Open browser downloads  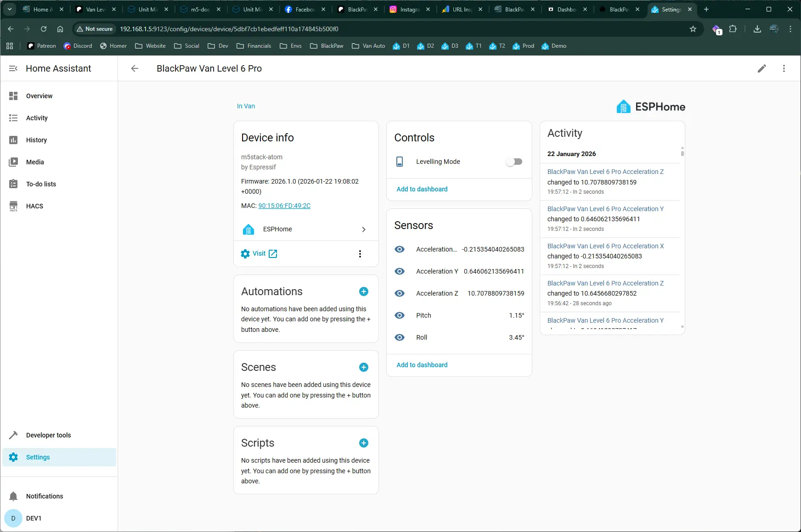pyautogui.click(x=757, y=29)
